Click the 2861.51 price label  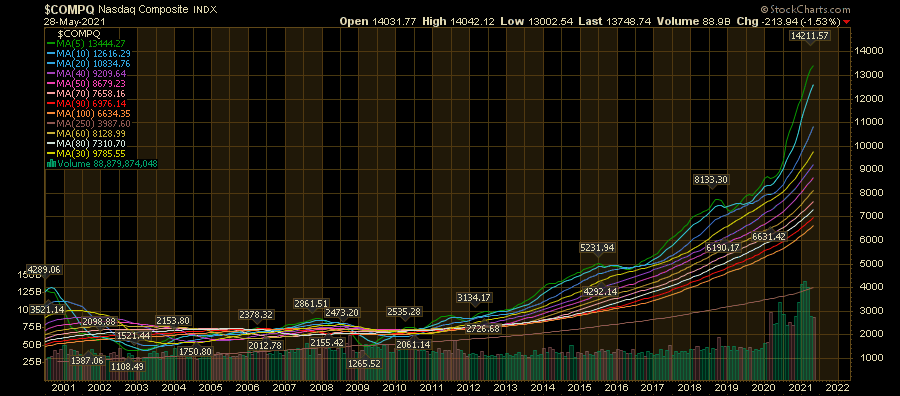click(x=311, y=303)
